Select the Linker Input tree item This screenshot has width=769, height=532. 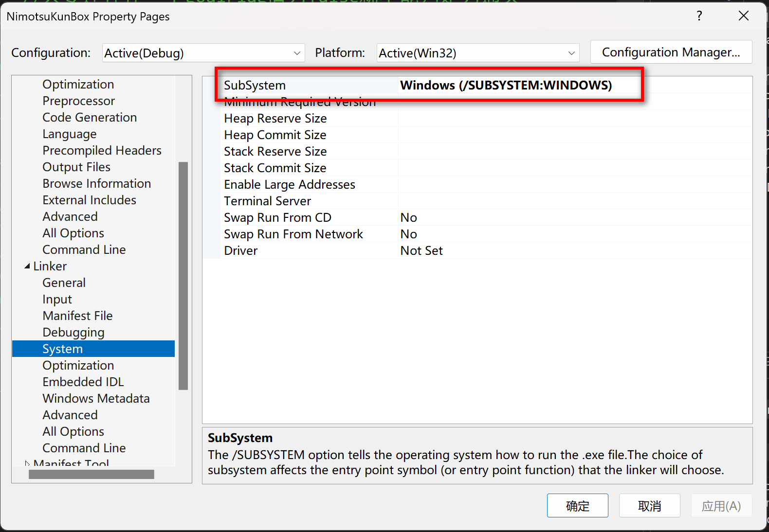[x=57, y=299]
